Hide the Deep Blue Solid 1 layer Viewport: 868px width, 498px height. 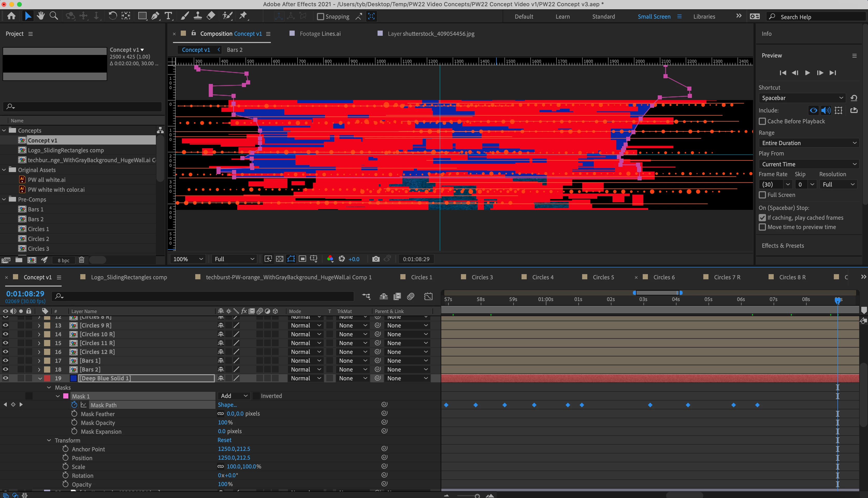coord(5,378)
